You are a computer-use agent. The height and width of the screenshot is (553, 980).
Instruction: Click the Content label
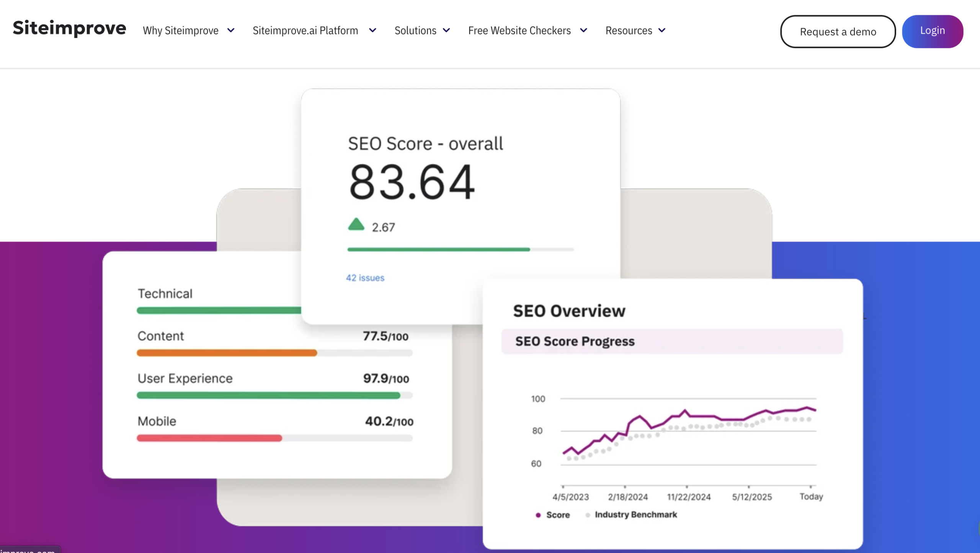[160, 336]
